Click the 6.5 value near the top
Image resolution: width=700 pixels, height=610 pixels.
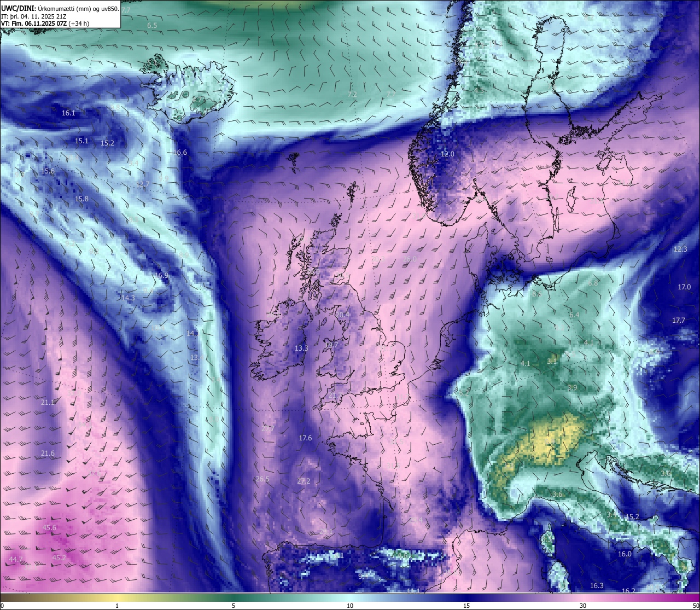(x=152, y=26)
